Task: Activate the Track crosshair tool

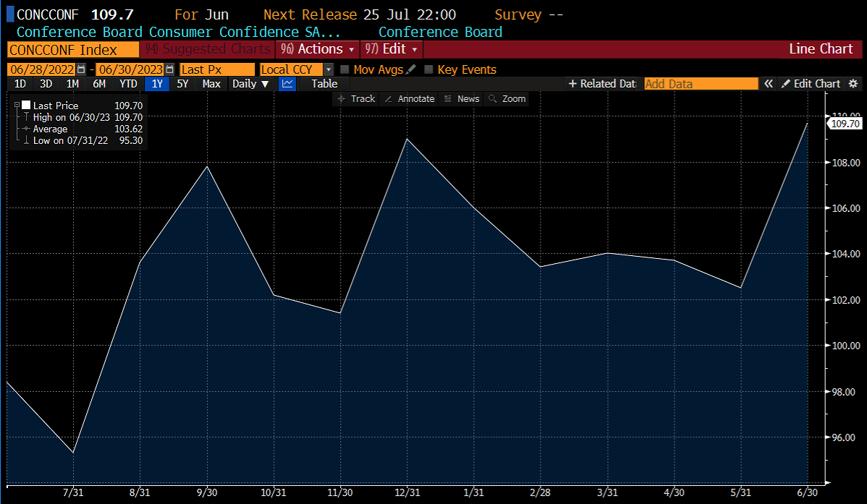Action: click(x=356, y=99)
